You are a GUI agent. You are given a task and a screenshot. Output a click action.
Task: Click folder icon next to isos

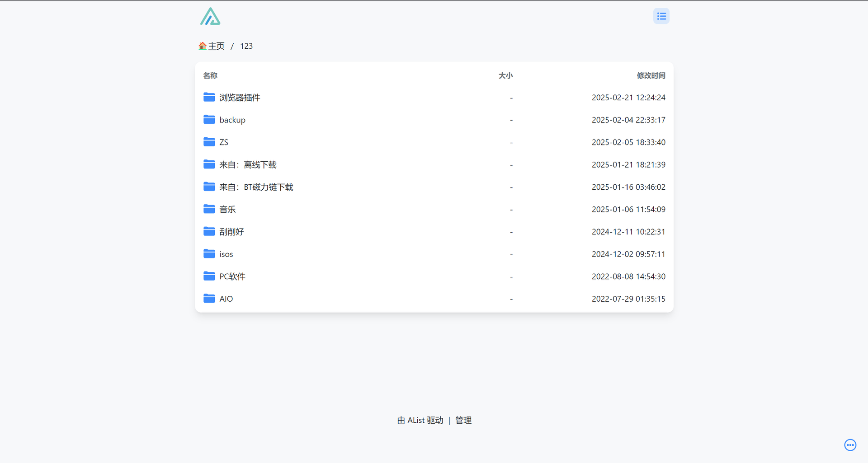pyautogui.click(x=209, y=253)
